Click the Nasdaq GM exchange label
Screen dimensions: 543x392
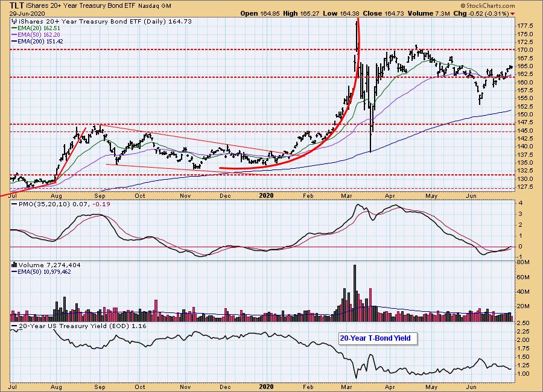pyautogui.click(x=154, y=6)
